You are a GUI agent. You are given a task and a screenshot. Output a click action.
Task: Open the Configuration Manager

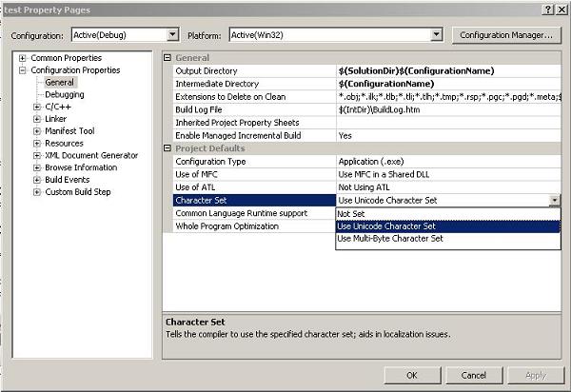pyautogui.click(x=504, y=35)
